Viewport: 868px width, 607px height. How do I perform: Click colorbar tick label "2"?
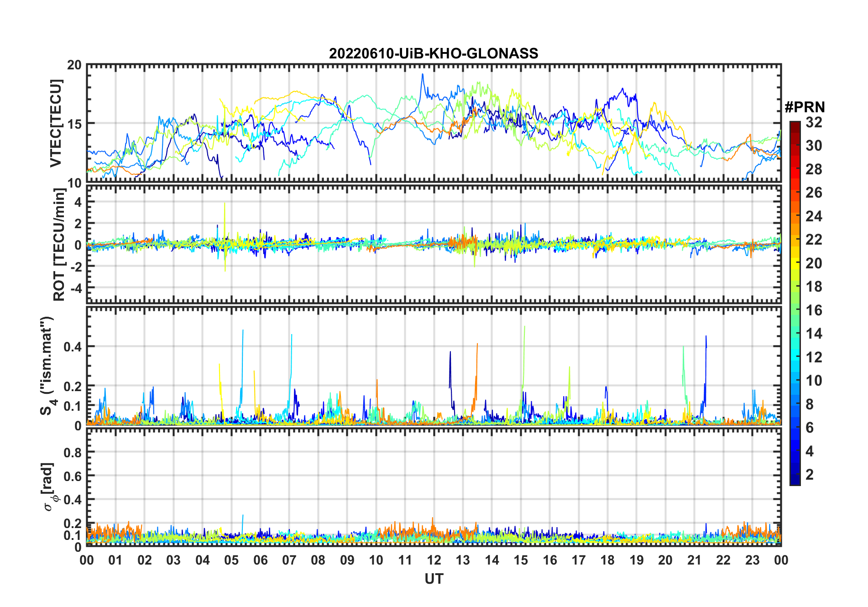(810, 475)
